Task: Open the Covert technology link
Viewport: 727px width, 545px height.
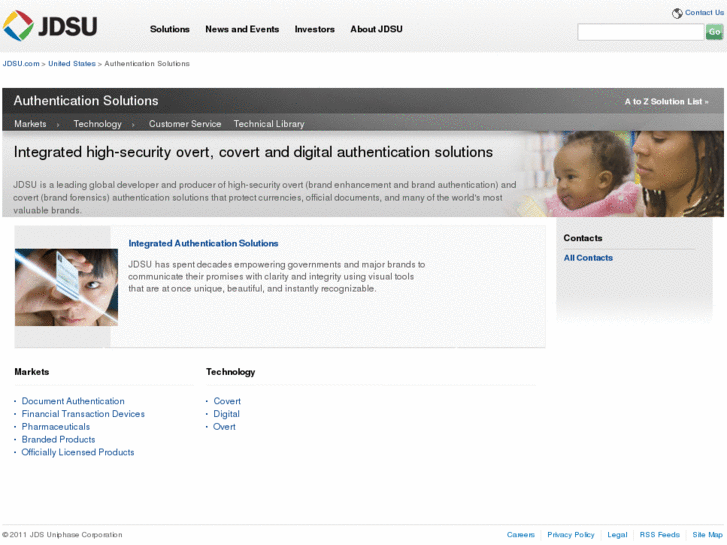Action: point(227,401)
